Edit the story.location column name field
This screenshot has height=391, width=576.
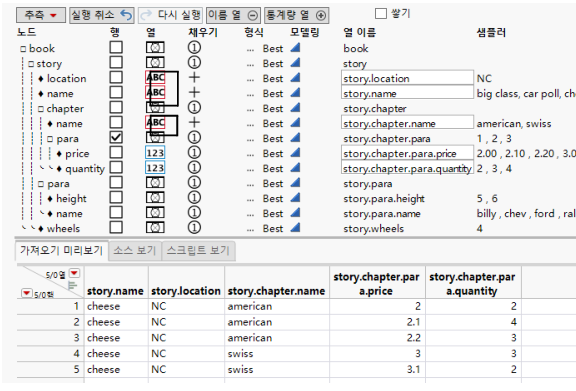tap(407, 78)
